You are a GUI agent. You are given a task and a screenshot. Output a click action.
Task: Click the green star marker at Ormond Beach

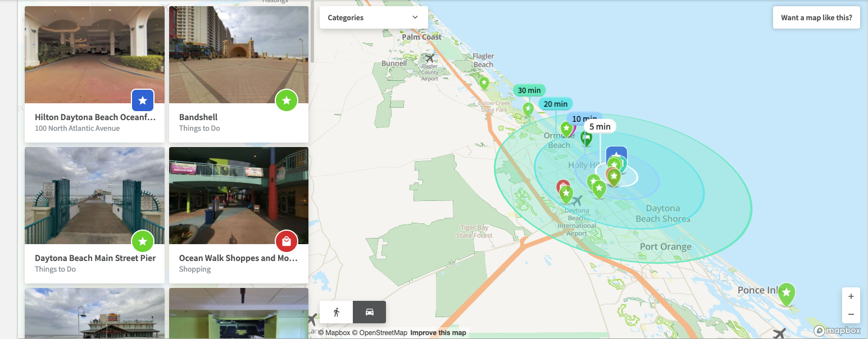point(566,130)
